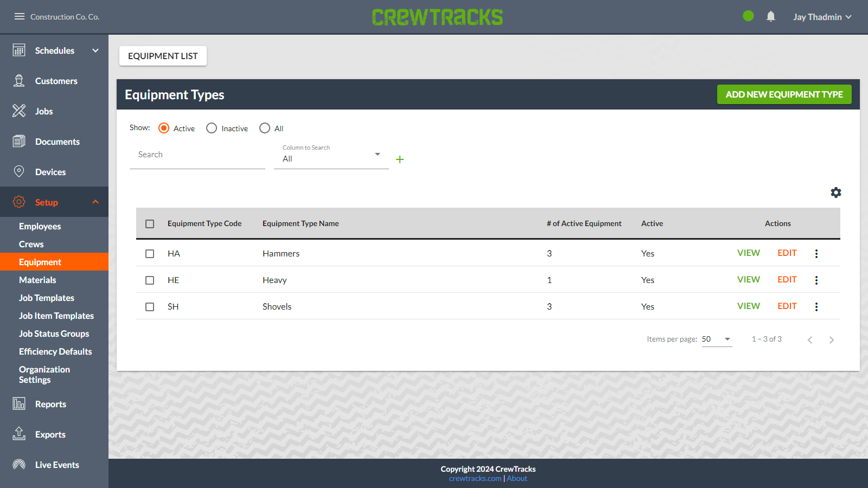
Task: View the Heavy equipment type
Action: (x=748, y=280)
